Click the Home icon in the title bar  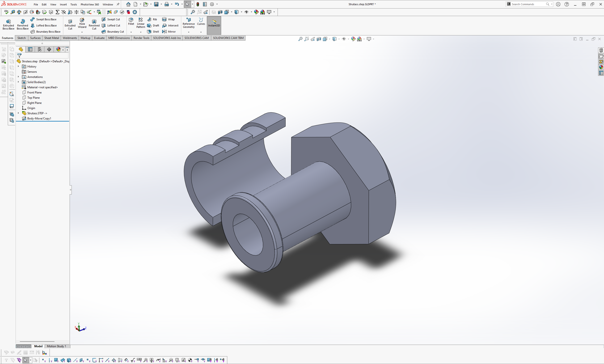pos(128,4)
